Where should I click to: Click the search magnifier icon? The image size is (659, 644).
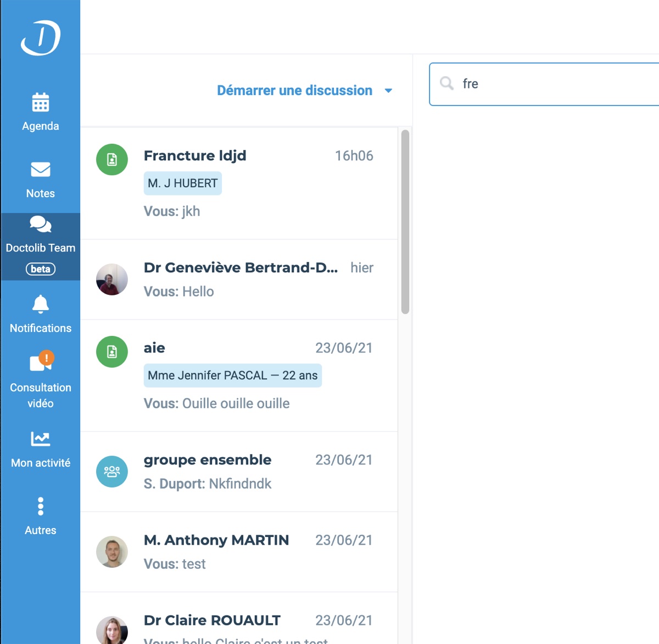pyautogui.click(x=447, y=83)
